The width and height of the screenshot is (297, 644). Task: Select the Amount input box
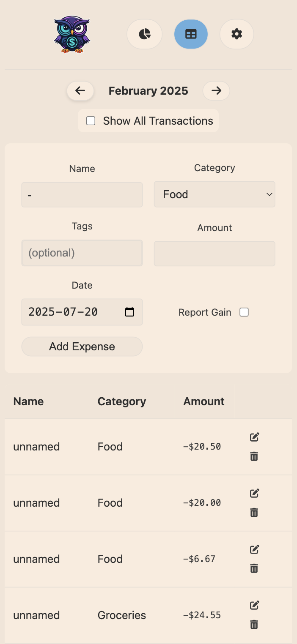pos(214,254)
